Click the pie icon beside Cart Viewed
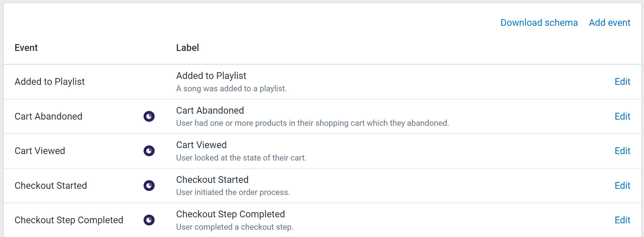Screen dimensions: 644x237 (x=149, y=151)
